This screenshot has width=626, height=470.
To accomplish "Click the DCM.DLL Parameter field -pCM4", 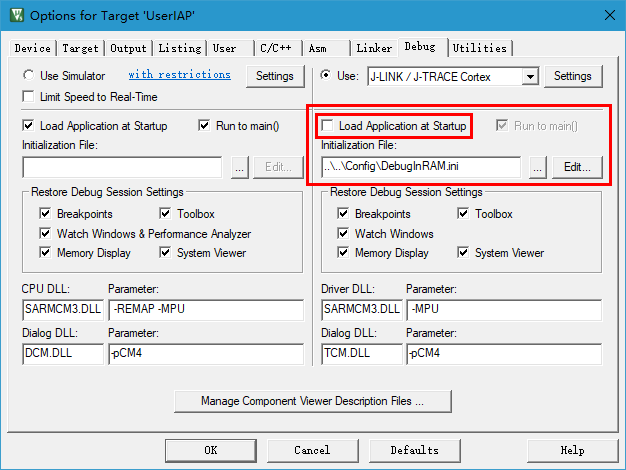I will pos(206,354).
